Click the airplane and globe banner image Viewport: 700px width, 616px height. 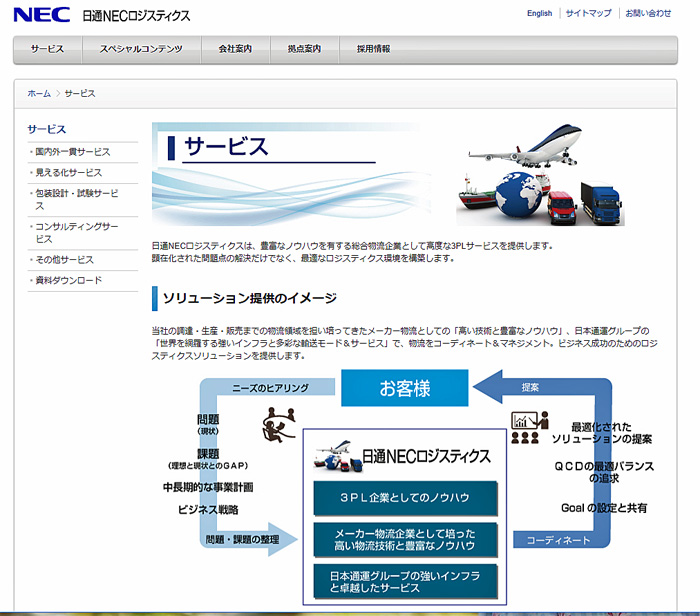tap(540, 175)
